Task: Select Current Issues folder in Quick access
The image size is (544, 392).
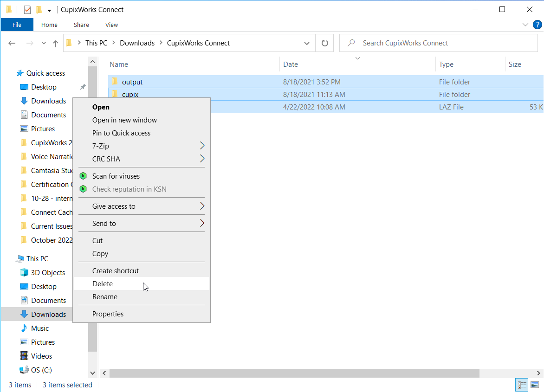Action: [x=46, y=226]
